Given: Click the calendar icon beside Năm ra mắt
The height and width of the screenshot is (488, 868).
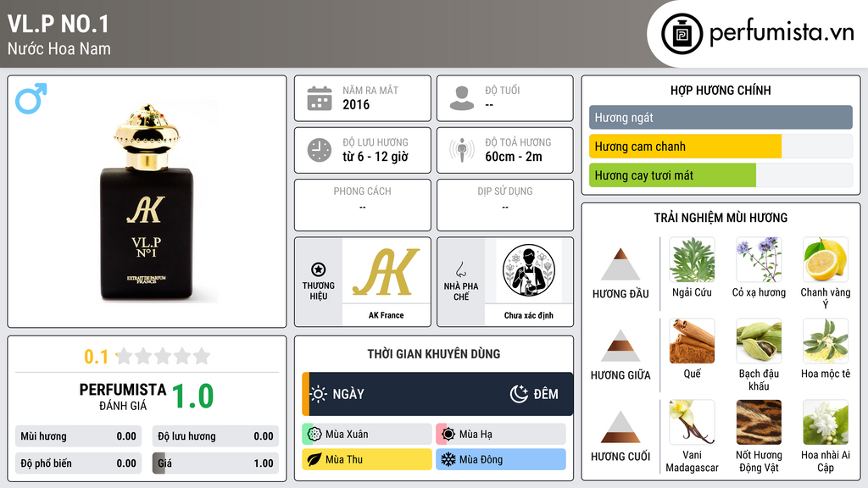Looking at the screenshot, I should click(x=320, y=98).
